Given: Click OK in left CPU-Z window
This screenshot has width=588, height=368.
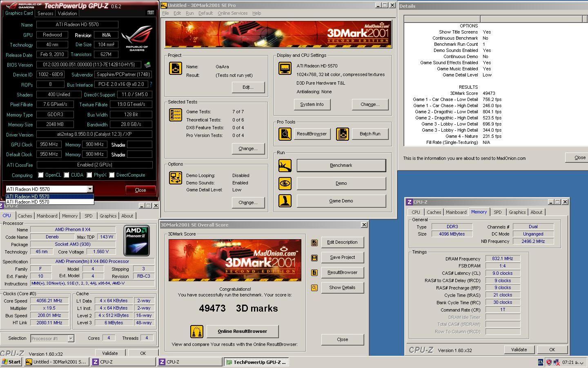Looking at the screenshot, I should pyautogui.click(x=143, y=353).
